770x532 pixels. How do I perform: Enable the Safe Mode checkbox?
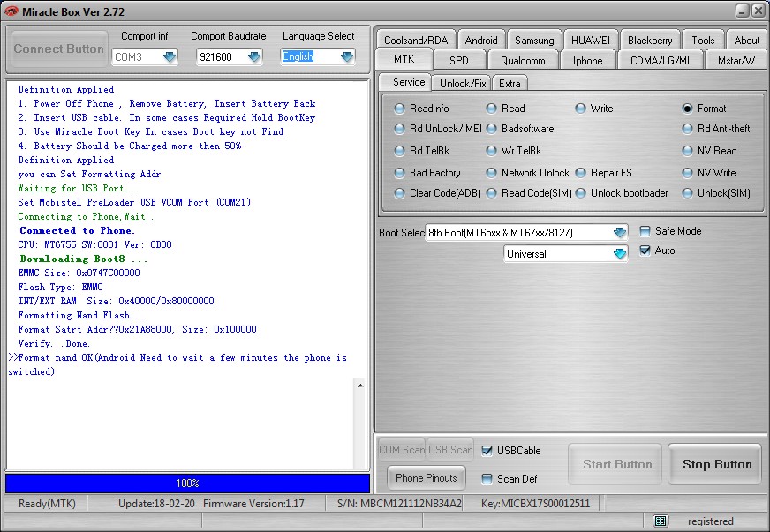(x=645, y=231)
